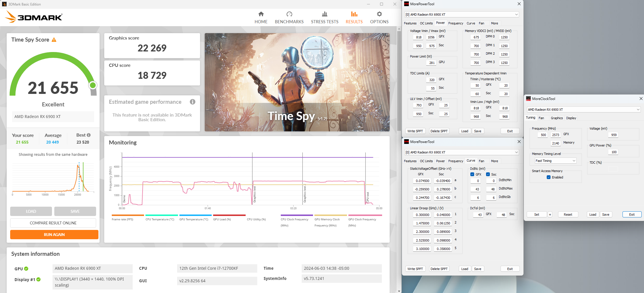Open the Stress Tests bar chart icon
The width and height of the screenshot is (644, 293).
(325, 14)
